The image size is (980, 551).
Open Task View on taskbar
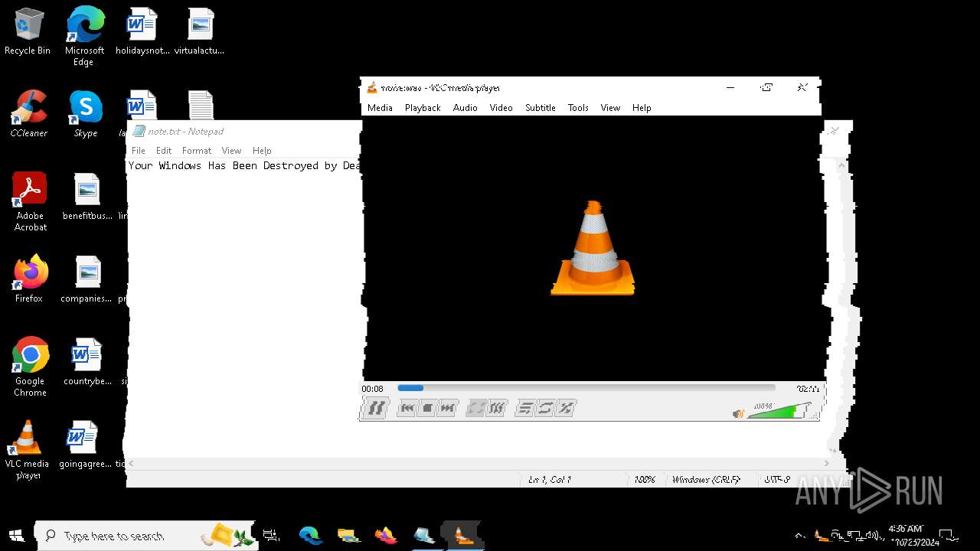(x=271, y=536)
